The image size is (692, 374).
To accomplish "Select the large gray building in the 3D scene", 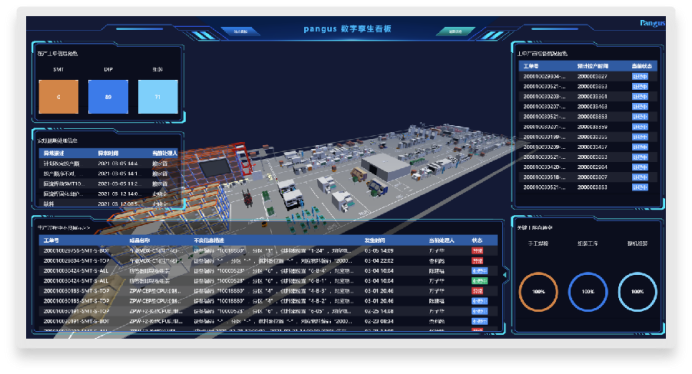I will (x=385, y=166).
